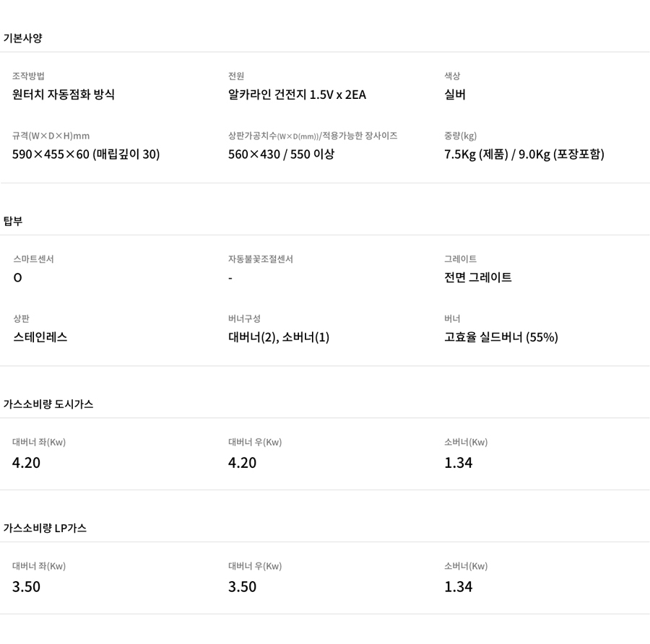
Task: Click the LP가스 대버너 우 3.50 value
Action: 242,586
